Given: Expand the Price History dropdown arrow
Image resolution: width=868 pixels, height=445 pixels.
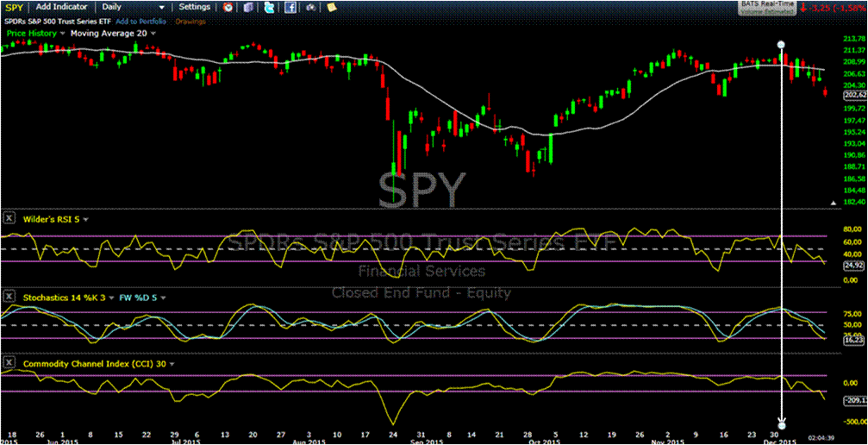Looking at the screenshot, I should click(62, 34).
